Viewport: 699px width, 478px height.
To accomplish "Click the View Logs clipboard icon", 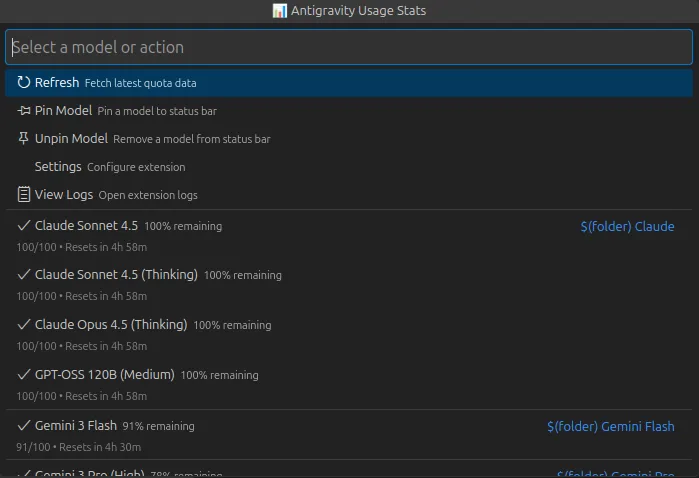I will coord(24,195).
